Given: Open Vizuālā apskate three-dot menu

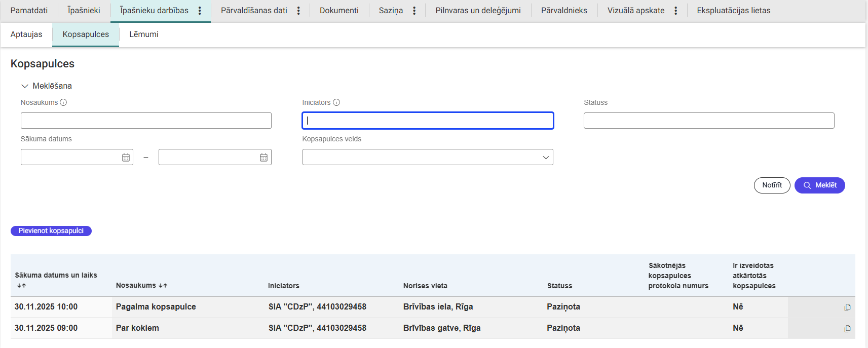Looking at the screenshot, I should [x=675, y=11].
